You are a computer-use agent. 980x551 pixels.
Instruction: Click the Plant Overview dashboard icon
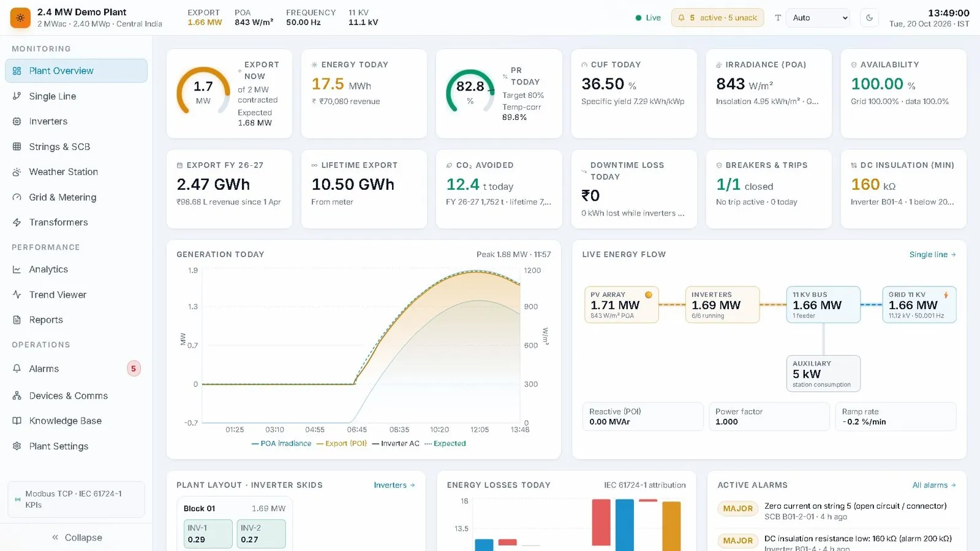click(17, 70)
